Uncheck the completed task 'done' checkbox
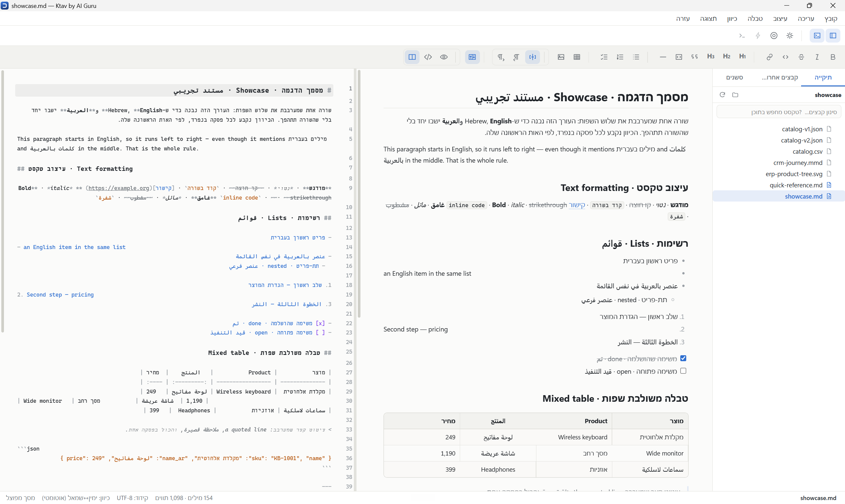This screenshot has width=845, height=504. point(683,358)
